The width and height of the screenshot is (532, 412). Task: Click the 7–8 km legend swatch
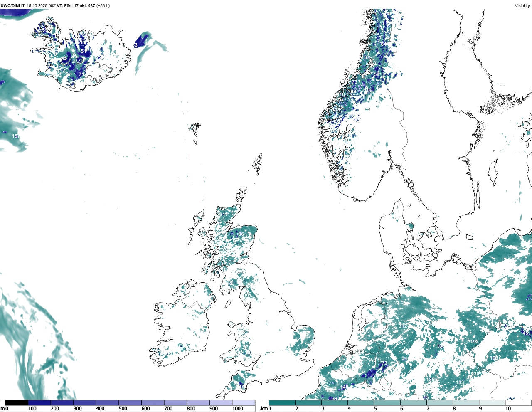point(439,402)
